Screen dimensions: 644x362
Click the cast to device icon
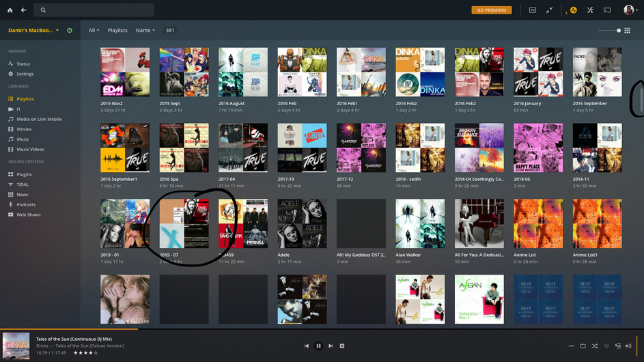607,10
